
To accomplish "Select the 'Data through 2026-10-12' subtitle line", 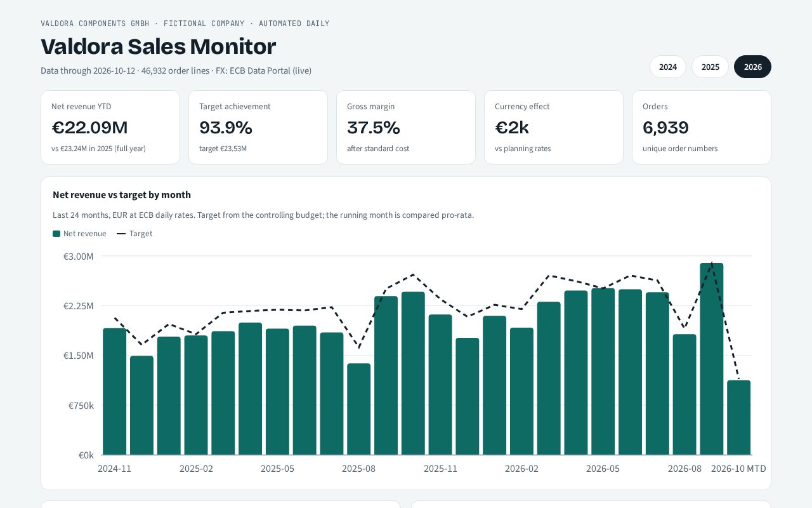I will [x=176, y=70].
